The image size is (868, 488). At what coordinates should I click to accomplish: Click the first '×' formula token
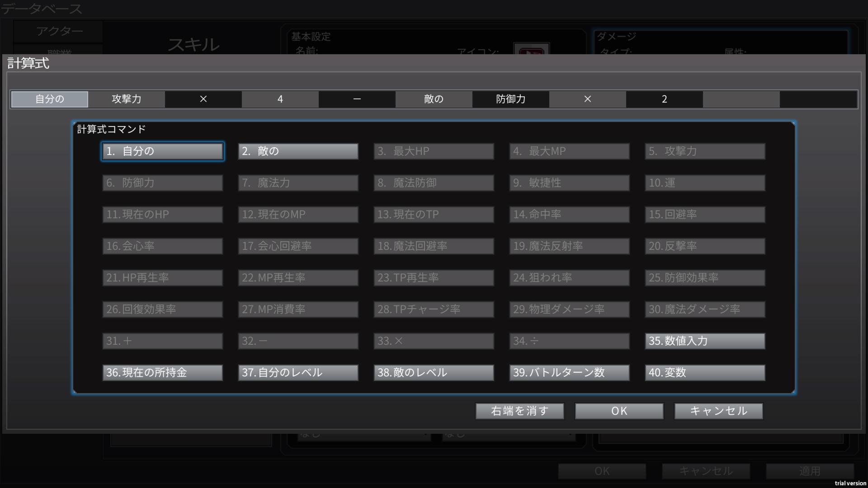[x=203, y=99]
